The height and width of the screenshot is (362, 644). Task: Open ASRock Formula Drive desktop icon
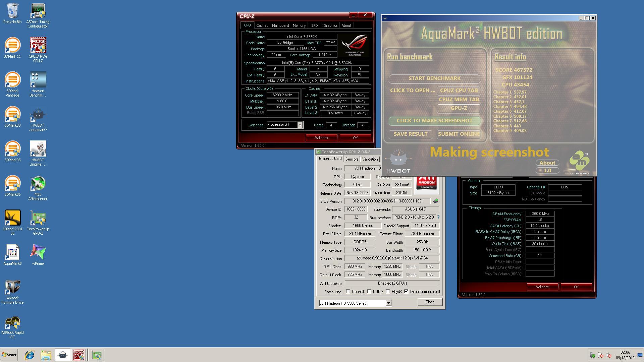tap(12, 292)
